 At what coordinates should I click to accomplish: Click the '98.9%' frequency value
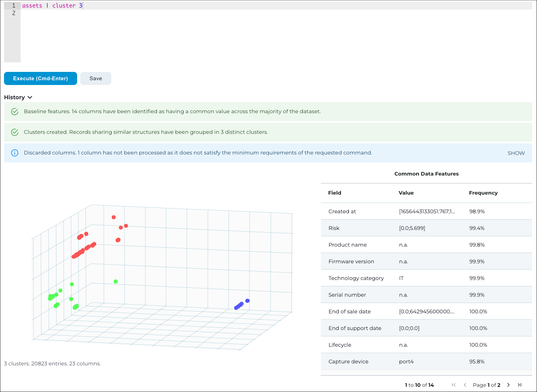coord(477,211)
